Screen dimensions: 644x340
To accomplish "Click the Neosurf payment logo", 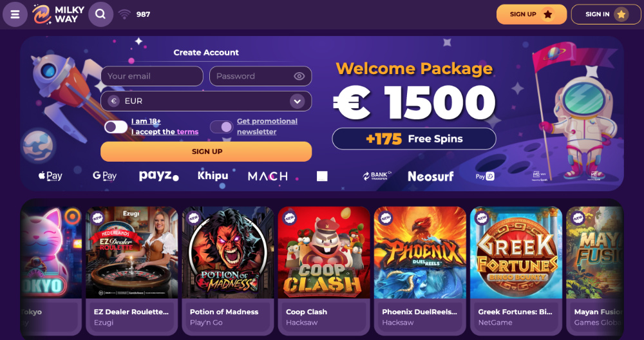I will coord(430,176).
